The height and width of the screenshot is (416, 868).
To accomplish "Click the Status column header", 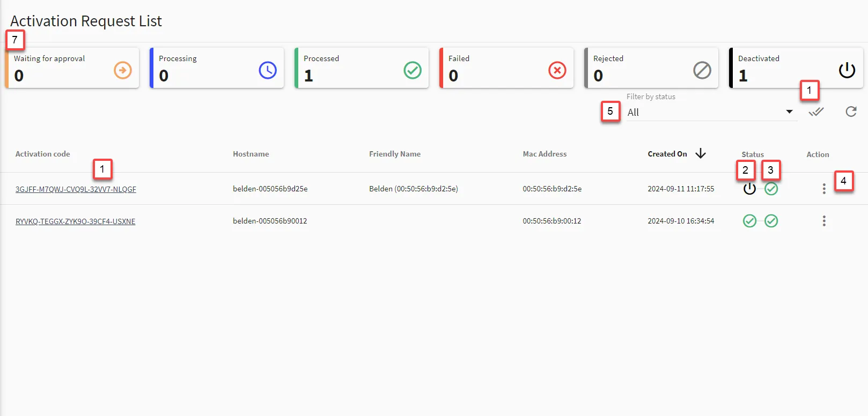I will pyautogui.click(x=753, y=154).
